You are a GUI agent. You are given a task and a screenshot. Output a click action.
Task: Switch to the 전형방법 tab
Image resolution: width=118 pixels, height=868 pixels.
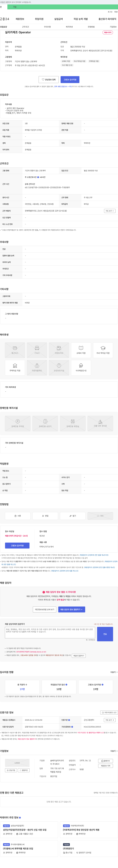click(91, 27)
